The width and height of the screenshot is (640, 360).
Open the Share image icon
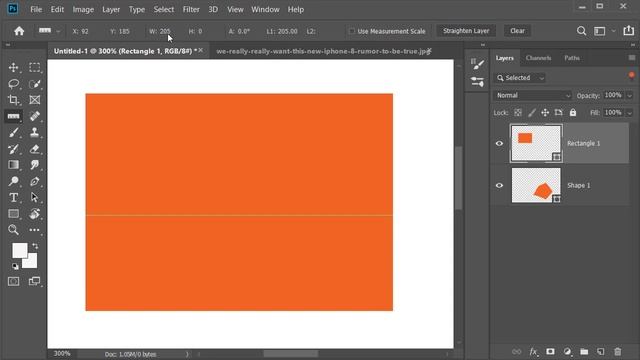coord(629,31)
